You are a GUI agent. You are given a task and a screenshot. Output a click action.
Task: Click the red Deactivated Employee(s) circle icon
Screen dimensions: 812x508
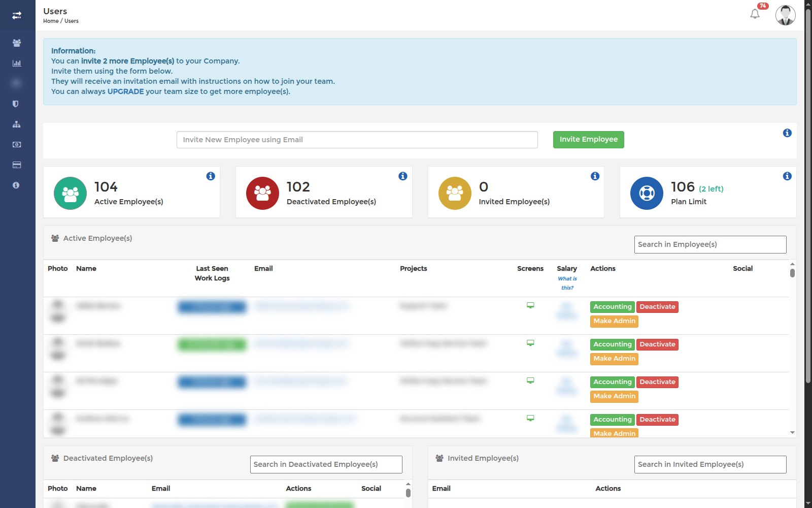(262, 193)
